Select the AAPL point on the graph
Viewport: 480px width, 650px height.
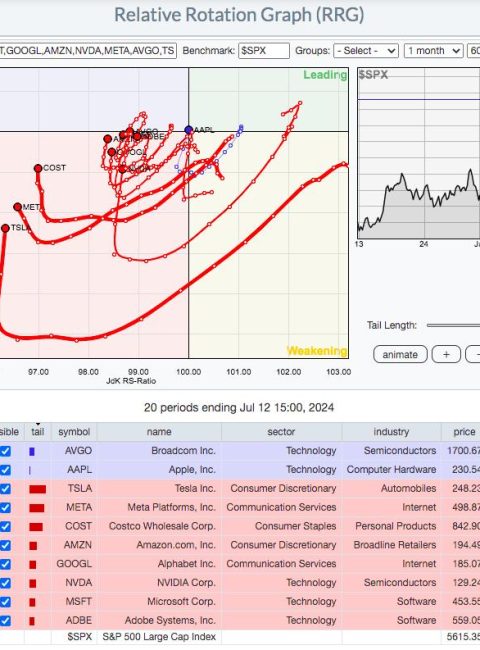pos(189,130)
